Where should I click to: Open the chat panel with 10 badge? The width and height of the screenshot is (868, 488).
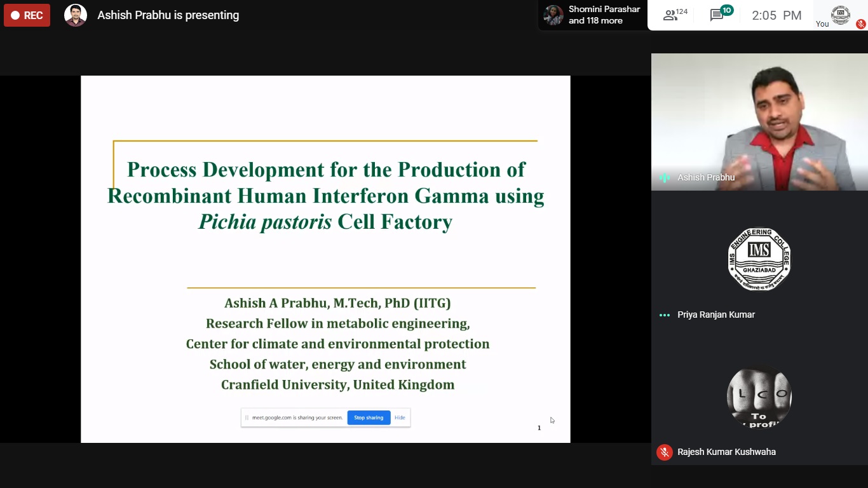click(719, 15)
